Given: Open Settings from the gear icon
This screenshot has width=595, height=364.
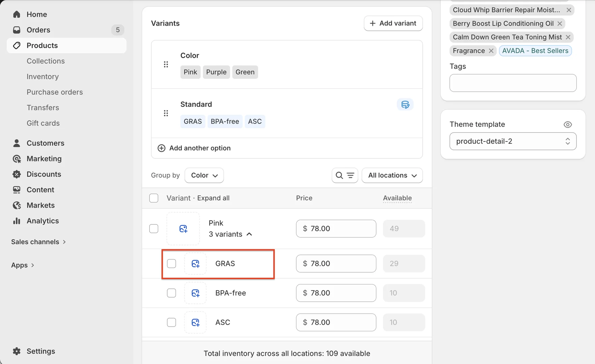Looking at the screenshot, I should (17, 351).
